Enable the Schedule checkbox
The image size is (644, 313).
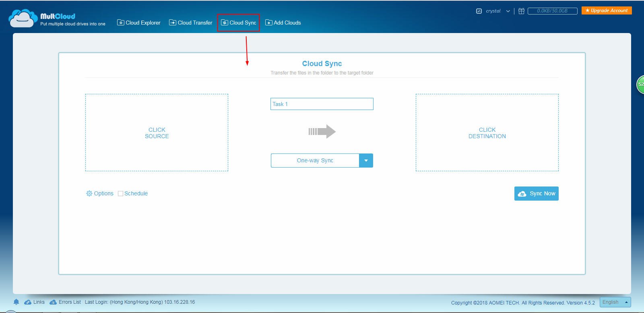click(120, 194)
